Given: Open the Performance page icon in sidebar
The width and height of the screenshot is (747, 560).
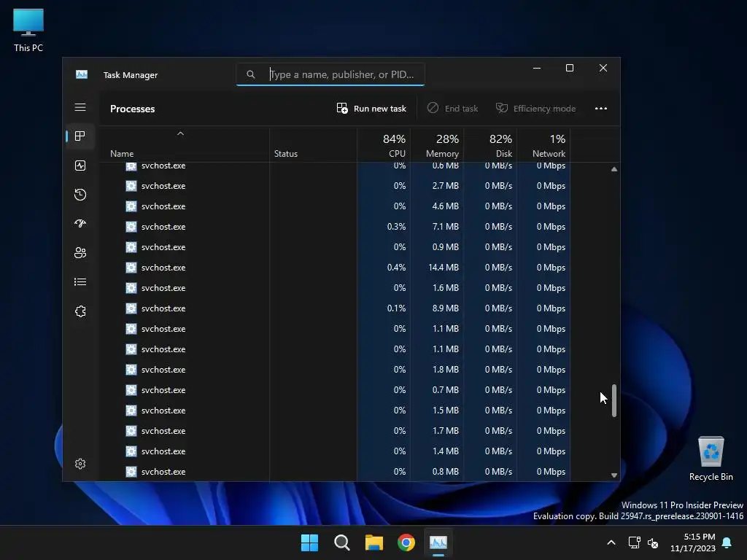Looking at the screenshot, I should (x=80, y=166).
